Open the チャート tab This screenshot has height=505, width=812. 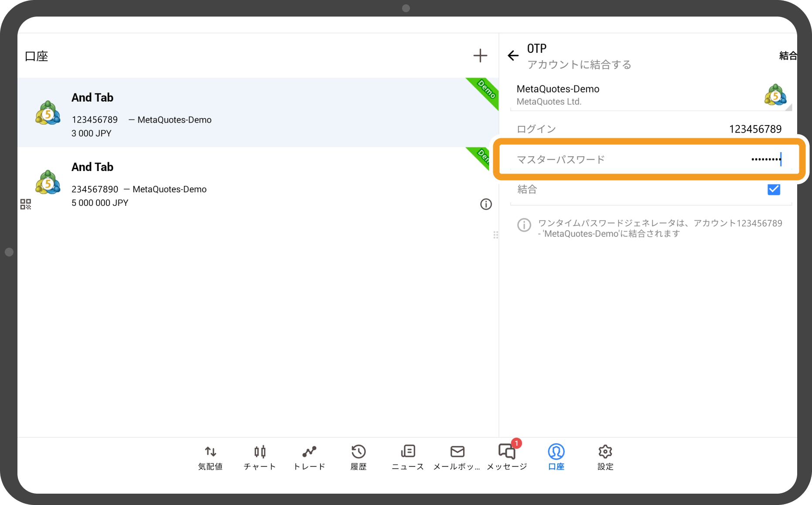[x=260, y=457]
